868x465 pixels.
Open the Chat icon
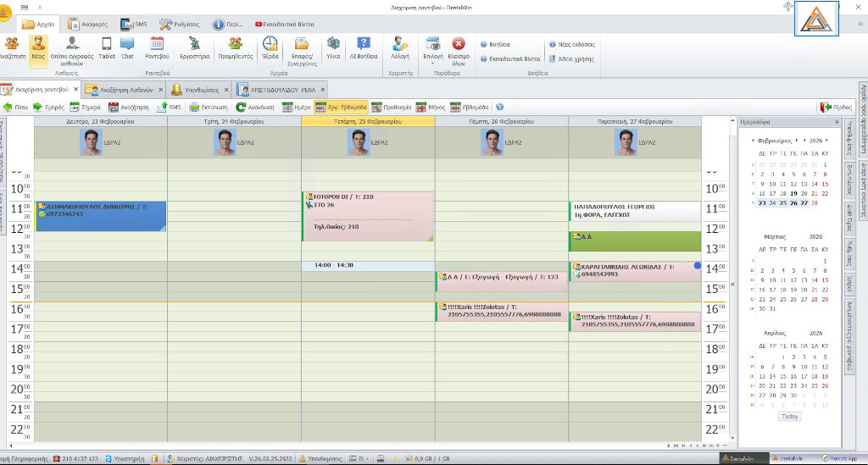(x=127, y=48)
